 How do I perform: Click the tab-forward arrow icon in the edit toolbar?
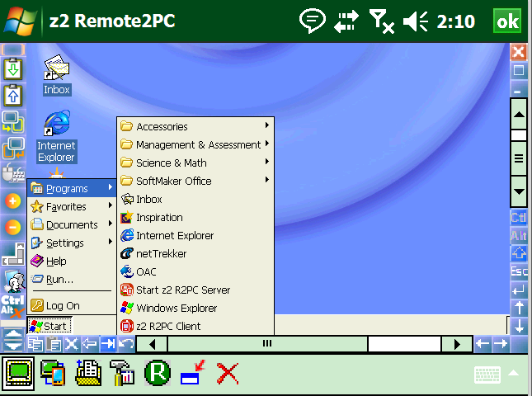point(108,344)
